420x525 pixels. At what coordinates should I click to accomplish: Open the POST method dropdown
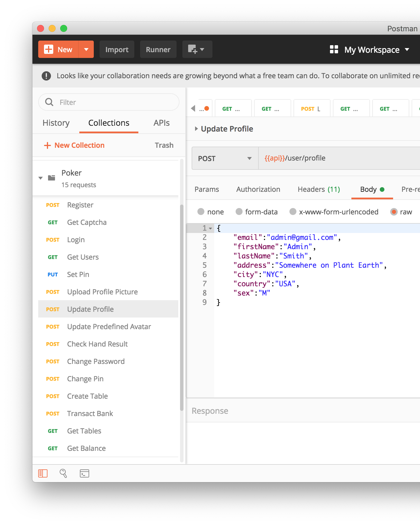[x=225, y=158]
